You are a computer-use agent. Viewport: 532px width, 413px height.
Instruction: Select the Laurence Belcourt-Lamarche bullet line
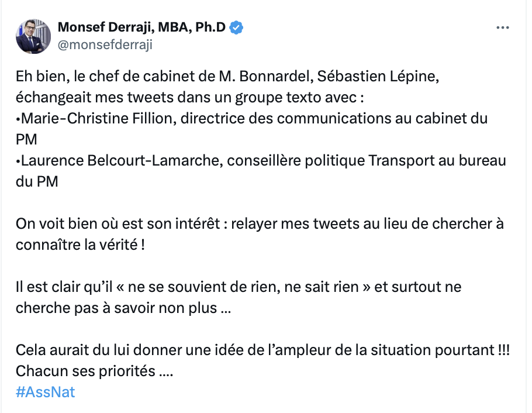pyautogui.click(x=261, y=161)
